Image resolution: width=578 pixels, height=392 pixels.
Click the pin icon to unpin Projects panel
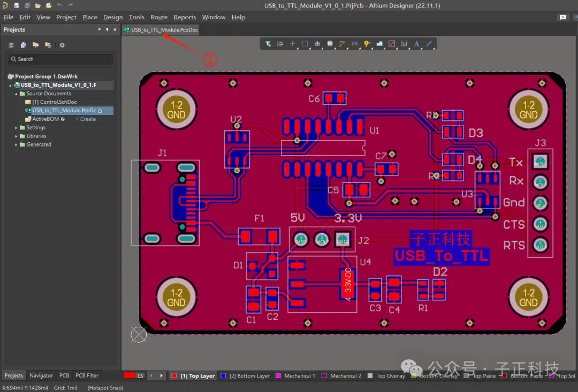coord(107,29)
